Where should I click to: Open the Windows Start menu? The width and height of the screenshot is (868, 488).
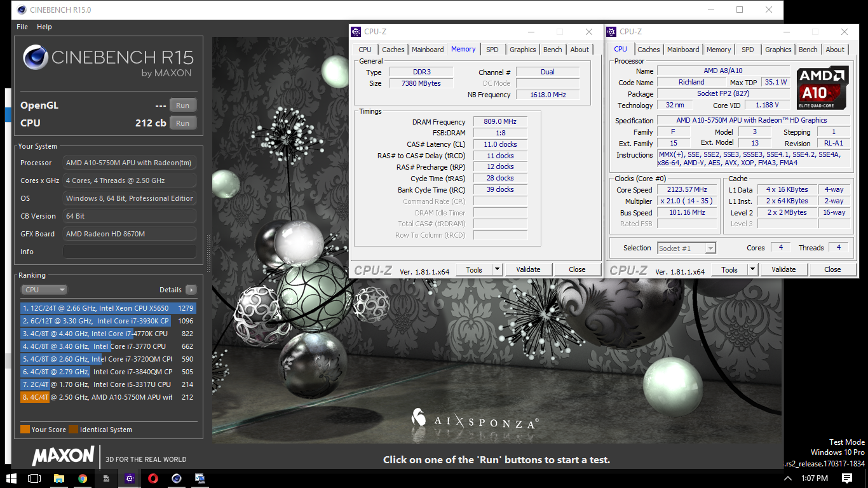pyautogui.click(x=11, y=478)
